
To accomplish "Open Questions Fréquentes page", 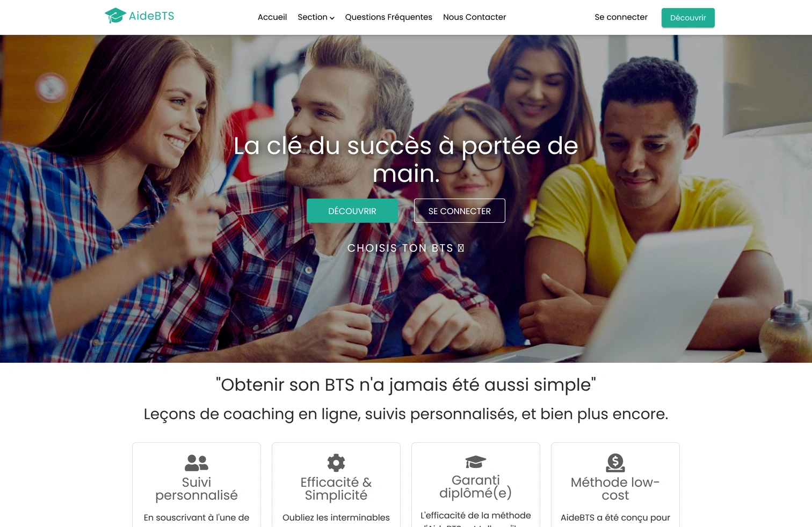I will point(389,17).
